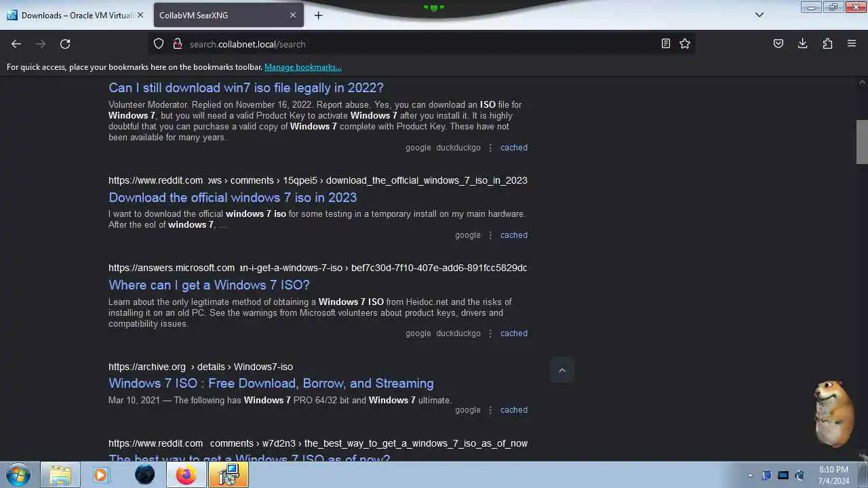Open the dark globe browser taskbar icon
Image resolution: width=868 pixels, height=488 pixels.
tap(144, 474)
